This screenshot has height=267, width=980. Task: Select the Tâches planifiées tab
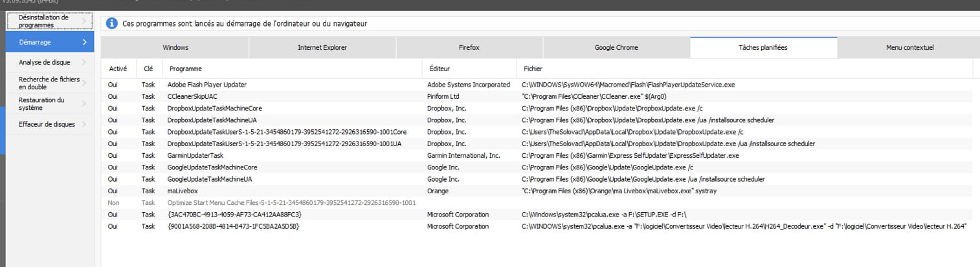[763, 48]
